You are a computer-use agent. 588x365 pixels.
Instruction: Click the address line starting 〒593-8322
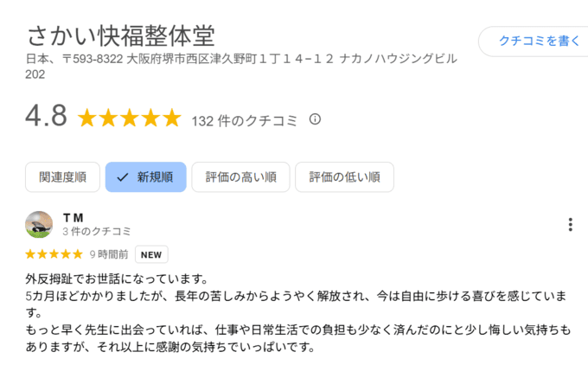tap(241, 67)
